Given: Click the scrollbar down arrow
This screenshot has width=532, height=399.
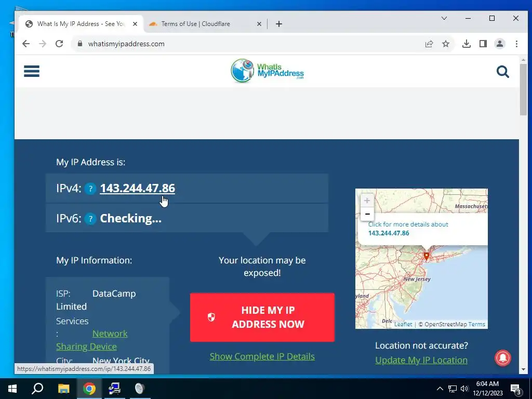Looking at the screenshot, I should click(523, 369).
